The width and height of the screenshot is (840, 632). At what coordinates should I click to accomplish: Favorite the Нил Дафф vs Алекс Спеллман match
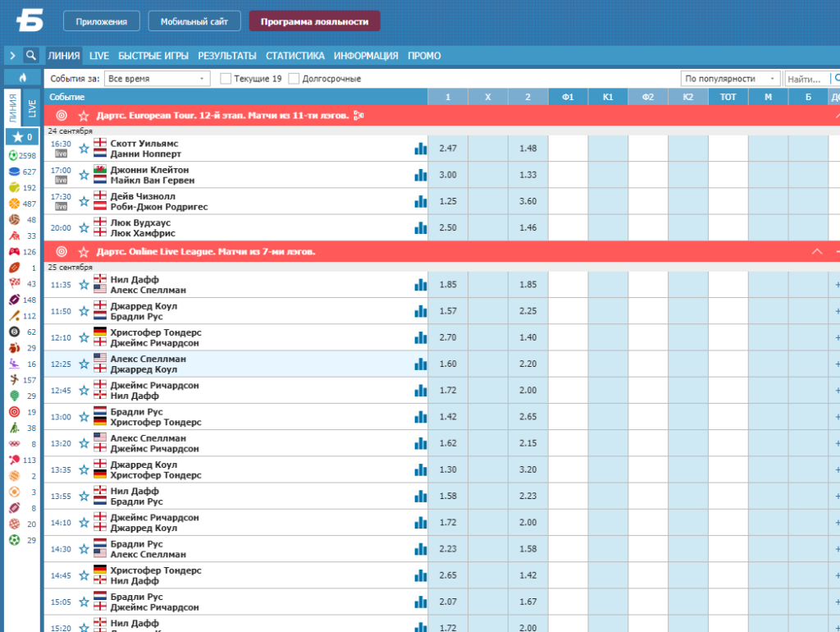[84, 285]
